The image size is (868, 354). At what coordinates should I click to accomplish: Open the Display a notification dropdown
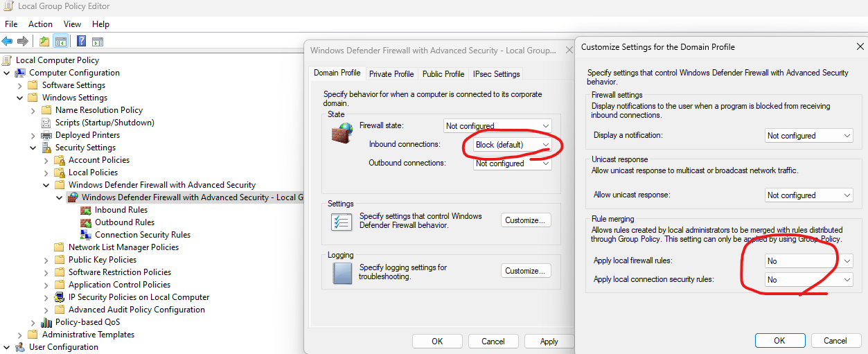coord(808,136)
